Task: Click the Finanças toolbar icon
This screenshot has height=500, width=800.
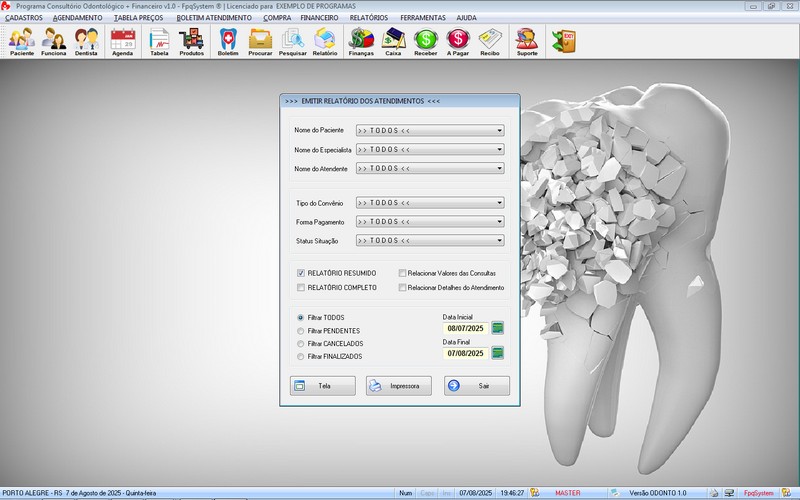Action: click(x=361, y=41)
